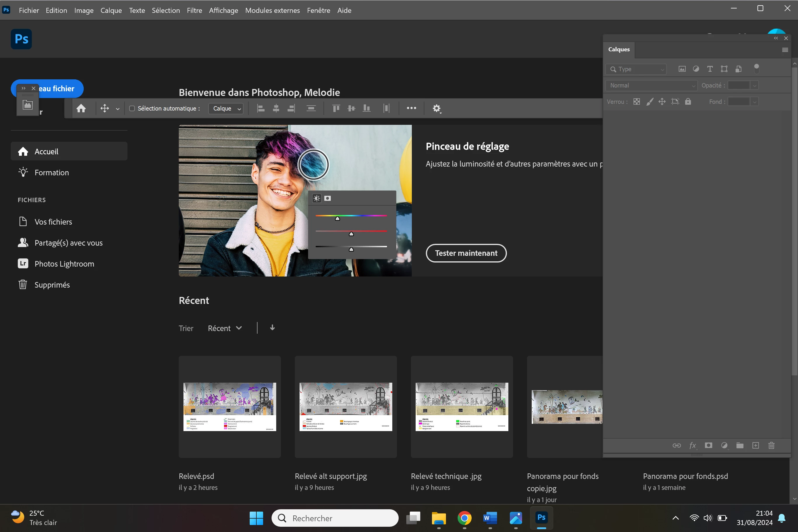Click the align left edges icon

pos(260,108)
